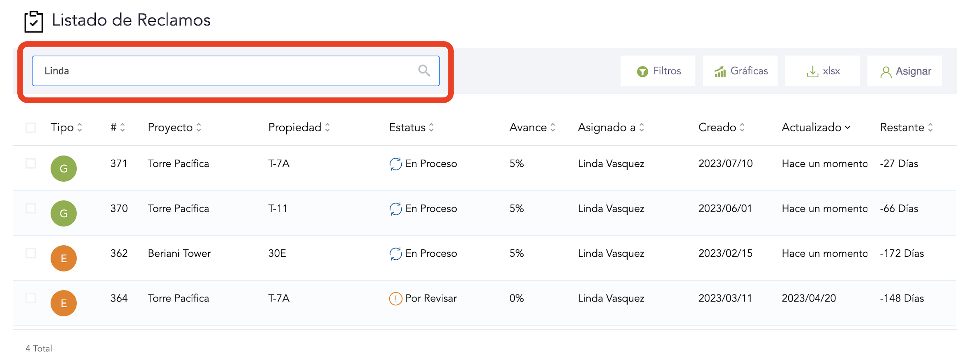Image resolution: width=980 pixels, height=364 pixels.
Task: Focus the search field containing Linda
Action: pos(226,71)
